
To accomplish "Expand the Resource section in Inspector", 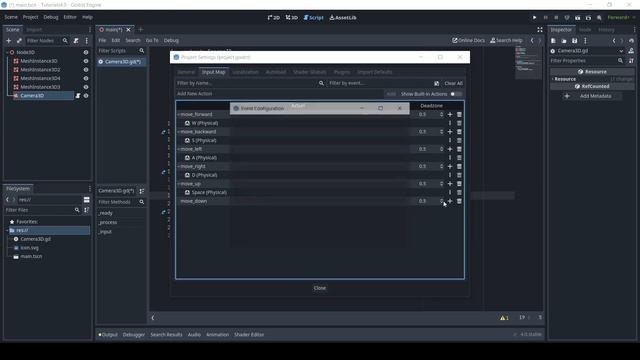I will tap(553, 79).
